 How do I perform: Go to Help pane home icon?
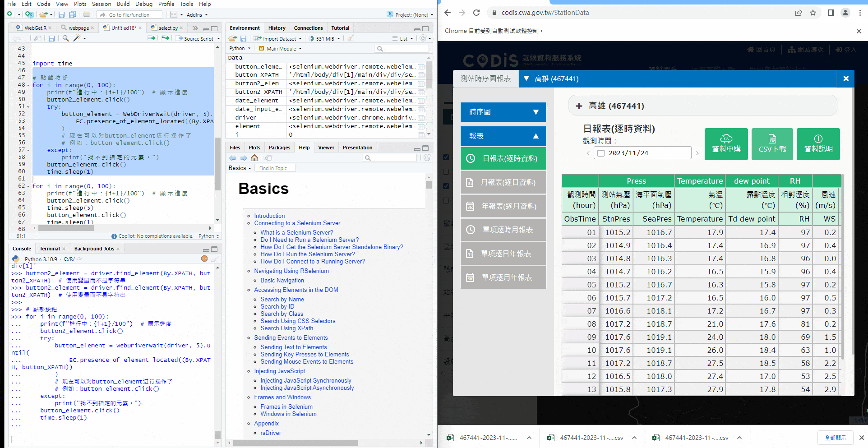(254, 158)
